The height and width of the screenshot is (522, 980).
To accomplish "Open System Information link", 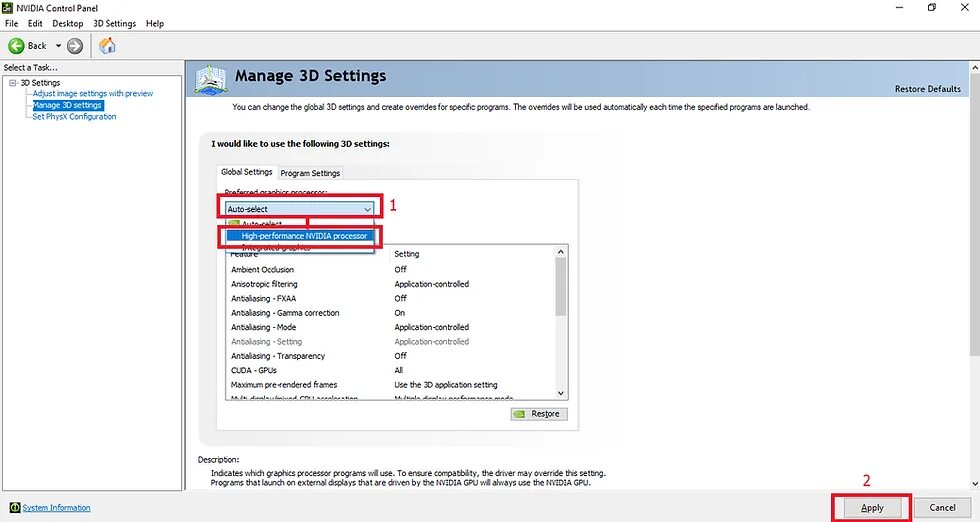I will pyautogui.click(x=56, y=508).
